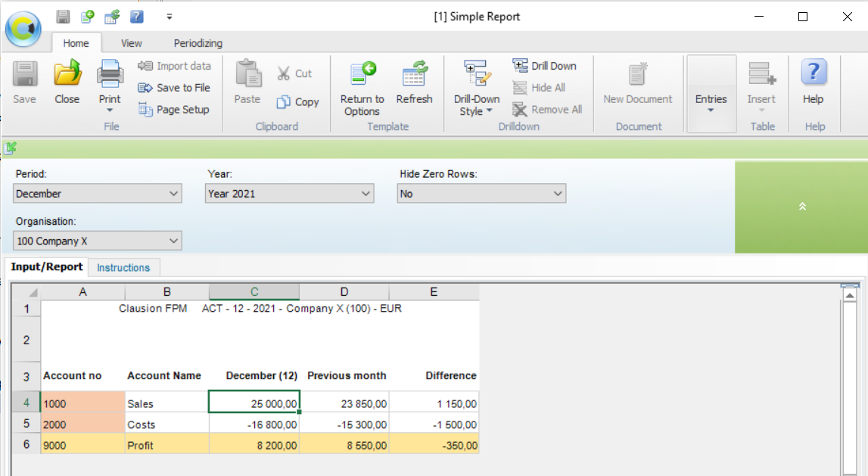Open Help with the question mark icon
The height and width of the screenshot is (476, 868).
(814, 82)
